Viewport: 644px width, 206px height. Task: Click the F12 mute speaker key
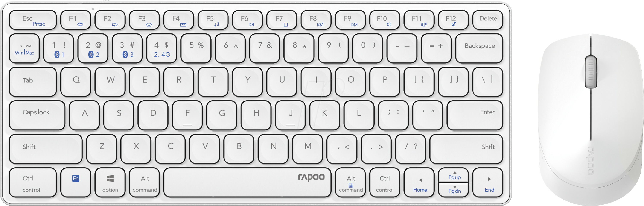[x=454, y=20]
